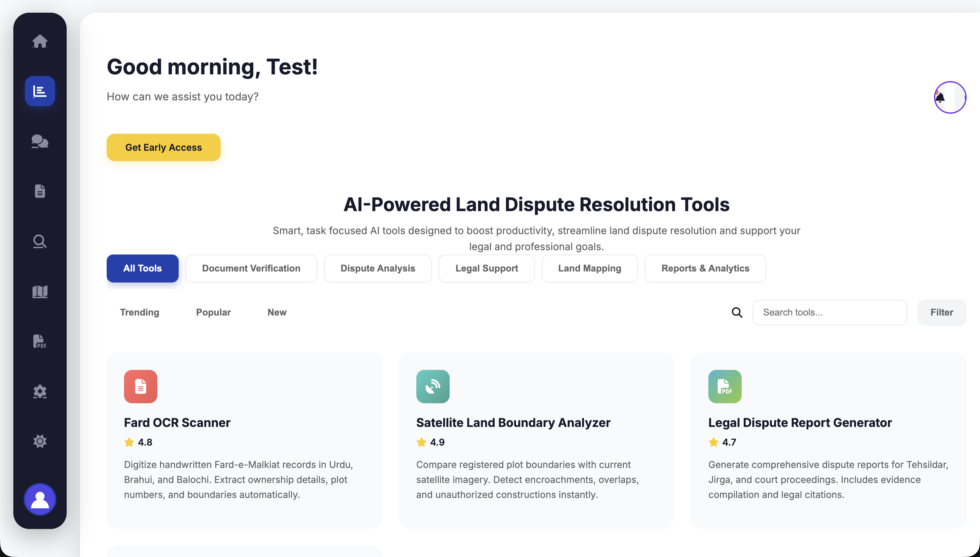The width and height of the screenshot is (980, 557).
Task: Open the Legal Dispute Report Generator title
Action: (800, 423)
